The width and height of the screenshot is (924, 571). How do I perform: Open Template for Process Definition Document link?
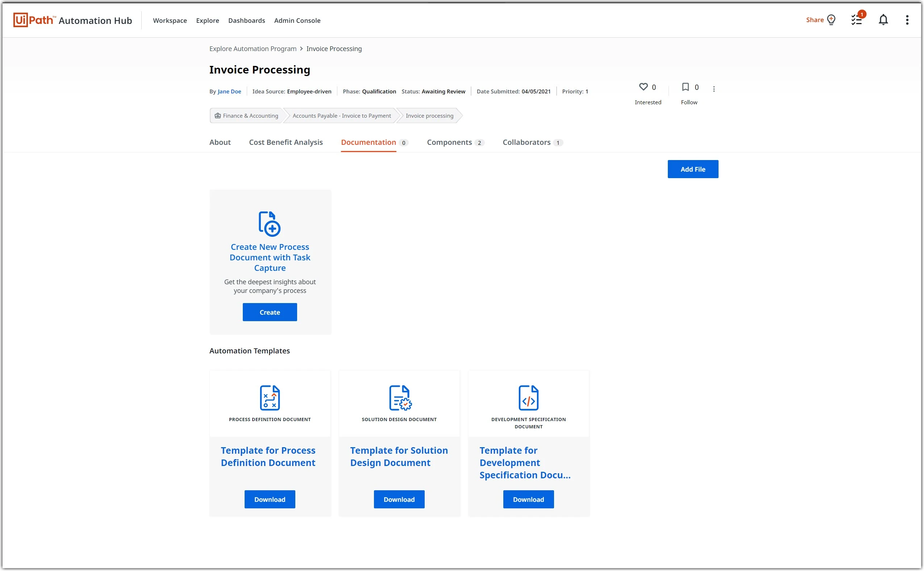[x=268, y=457]
